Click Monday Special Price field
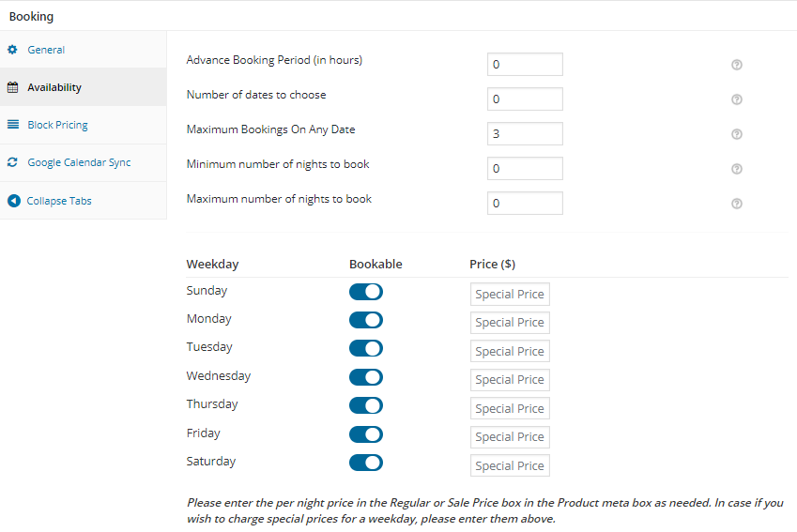 [x=510, y=323]
